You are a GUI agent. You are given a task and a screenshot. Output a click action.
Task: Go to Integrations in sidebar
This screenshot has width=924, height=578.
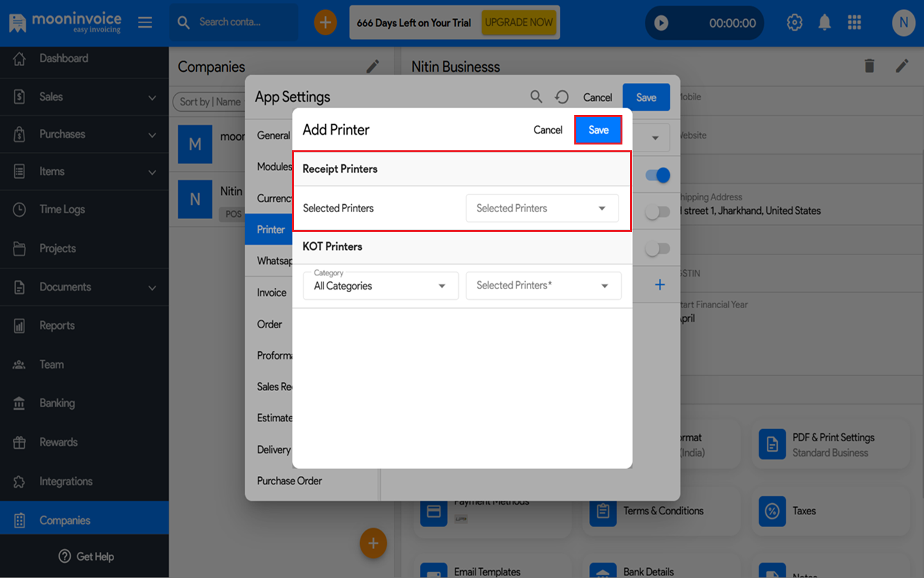click(84, 482)
